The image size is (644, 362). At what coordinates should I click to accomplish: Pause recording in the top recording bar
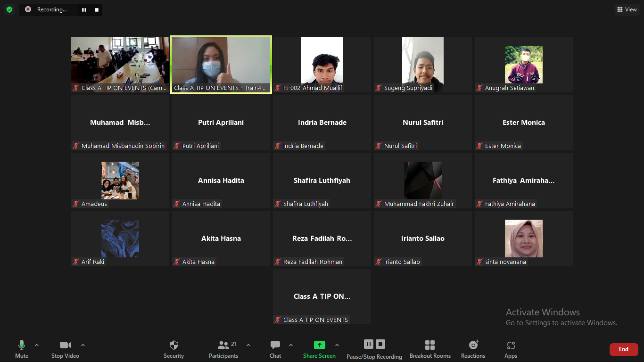click(x=84, y=9)
